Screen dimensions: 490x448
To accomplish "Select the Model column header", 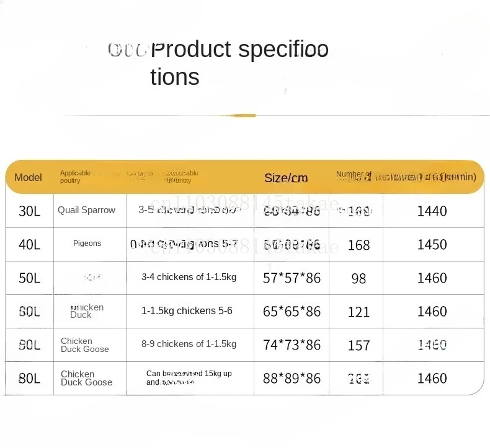I will 28,177.
